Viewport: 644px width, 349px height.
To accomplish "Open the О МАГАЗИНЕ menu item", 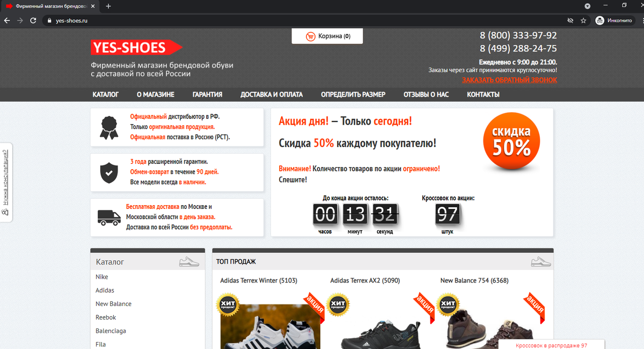I will [x=156, y=94].
